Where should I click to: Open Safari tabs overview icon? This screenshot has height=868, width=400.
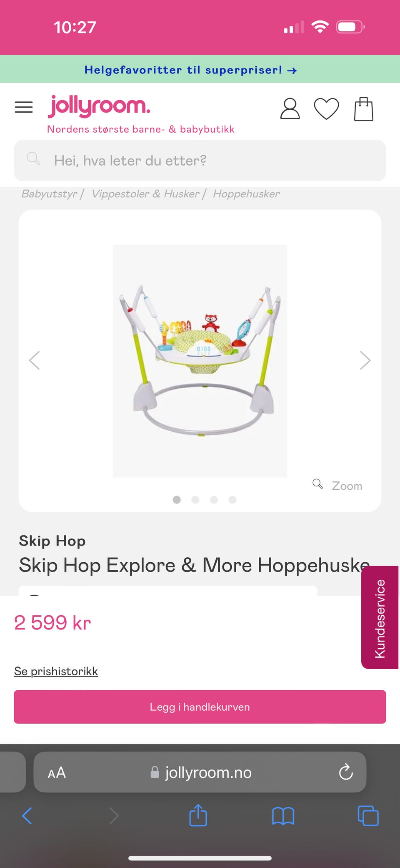[368, 816]
